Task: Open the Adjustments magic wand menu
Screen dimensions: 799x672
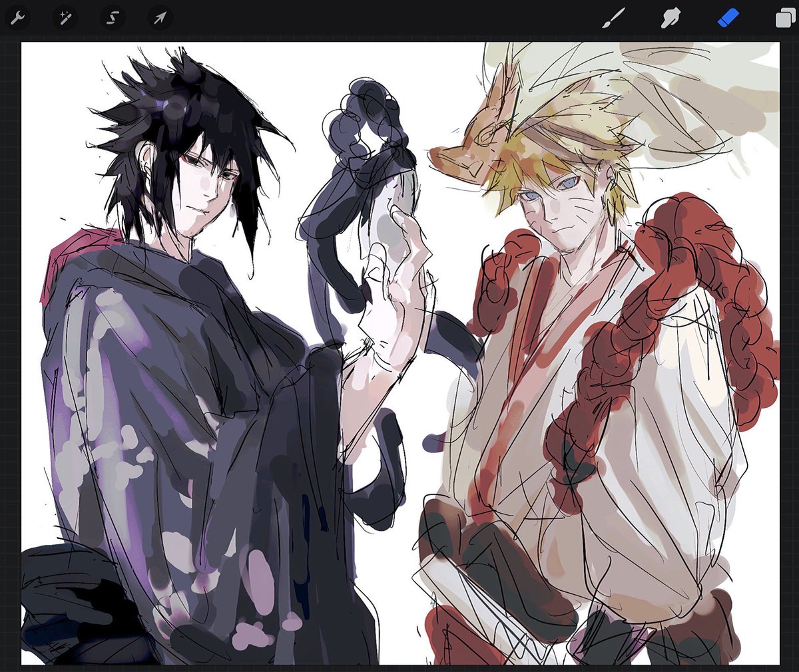Action: click(x=65, y=18)
